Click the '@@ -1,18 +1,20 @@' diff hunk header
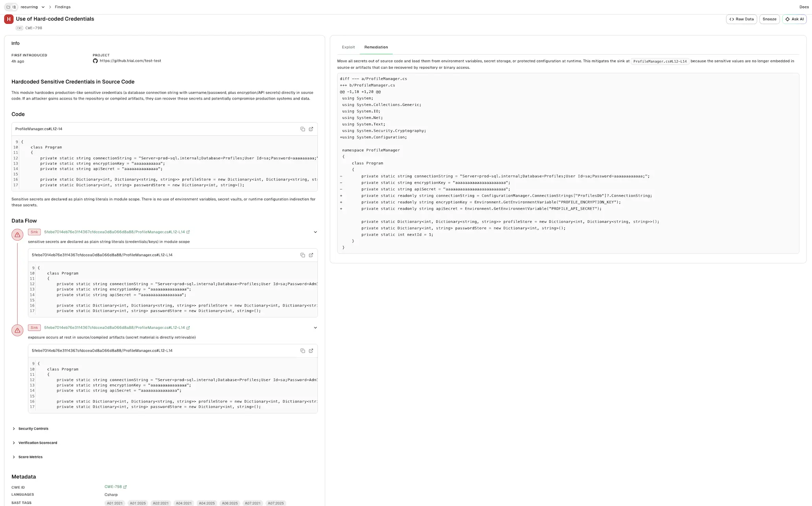Screen dimensions: 812x506 click(x=360, y=92)
